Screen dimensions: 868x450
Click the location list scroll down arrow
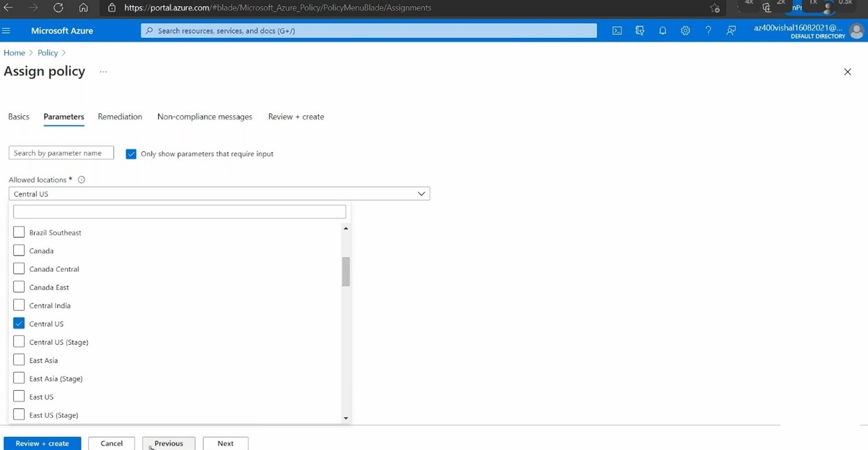click(x=346, y=418)
